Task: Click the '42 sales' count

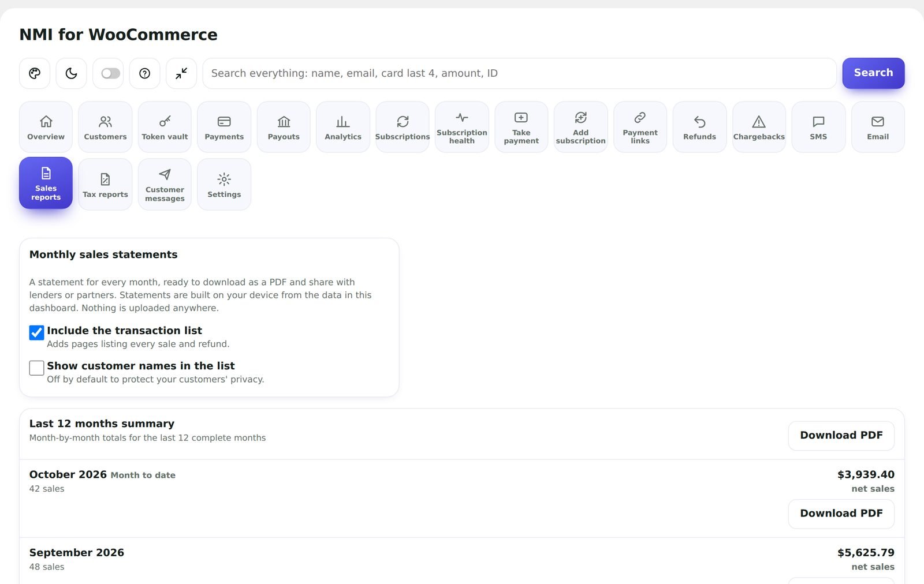Action: point(47,489)
